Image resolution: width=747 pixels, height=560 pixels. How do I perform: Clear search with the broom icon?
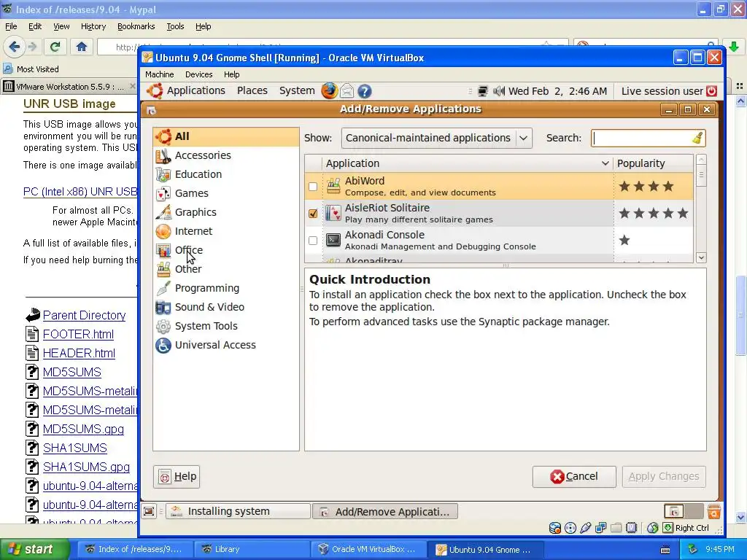pos(697,138)
